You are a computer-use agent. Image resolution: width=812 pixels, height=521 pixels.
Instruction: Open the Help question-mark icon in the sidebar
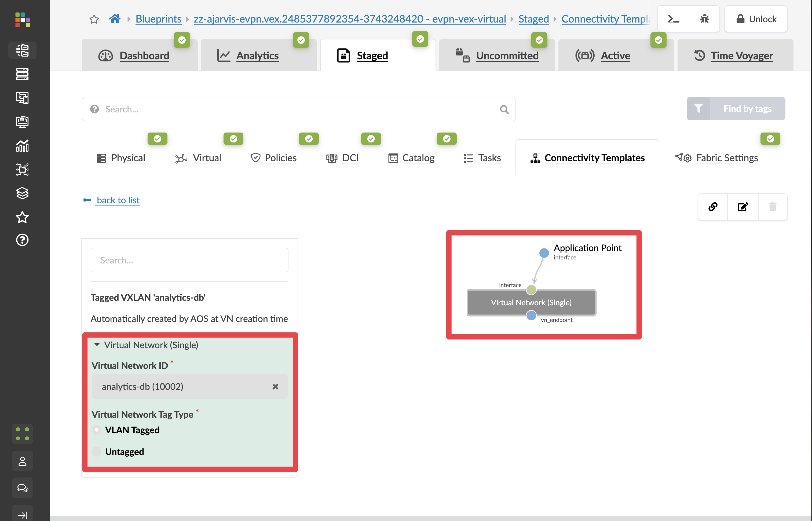[x=22, y=240]
